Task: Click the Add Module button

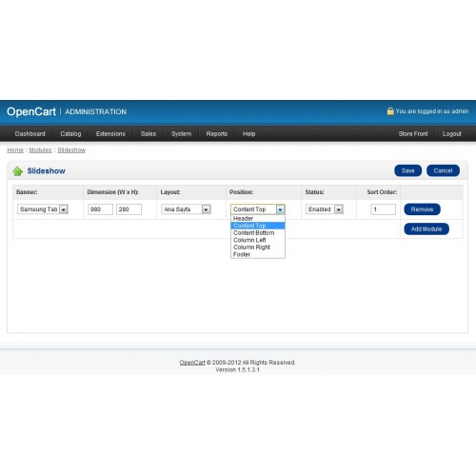Action: point(426,229)
